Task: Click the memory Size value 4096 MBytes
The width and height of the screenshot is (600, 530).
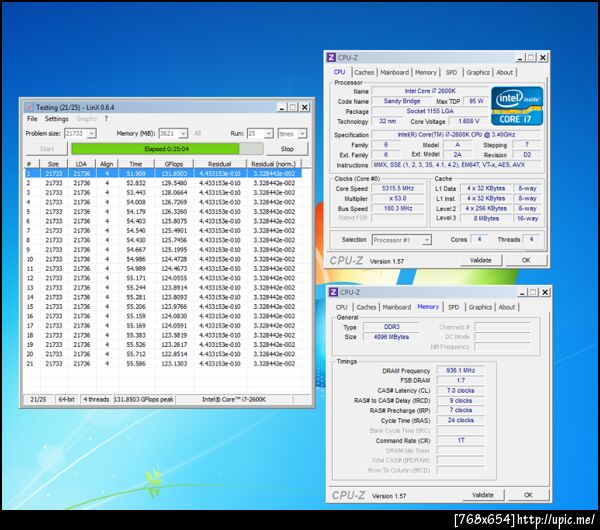Action: 391,337
